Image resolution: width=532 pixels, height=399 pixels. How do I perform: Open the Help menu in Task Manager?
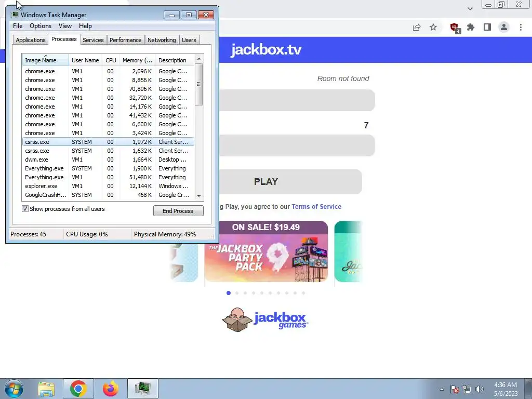(x=85, y=26)
